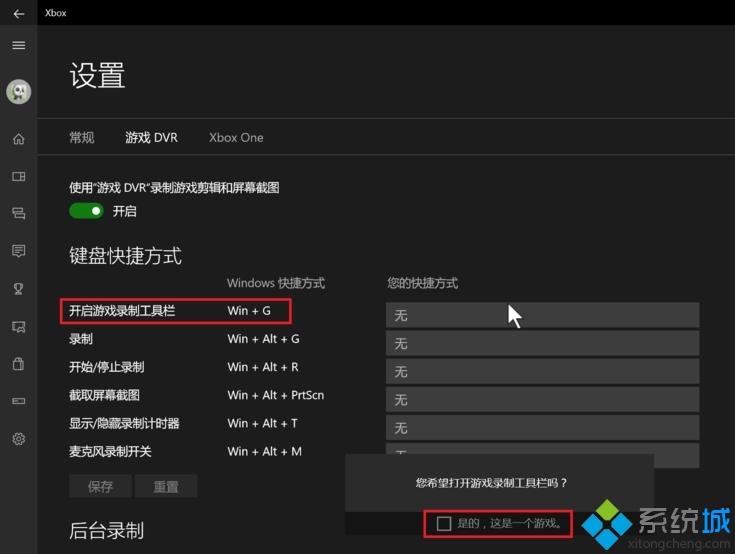
Task: Go to Home via sidebar house icon
Action: [19, 139]
